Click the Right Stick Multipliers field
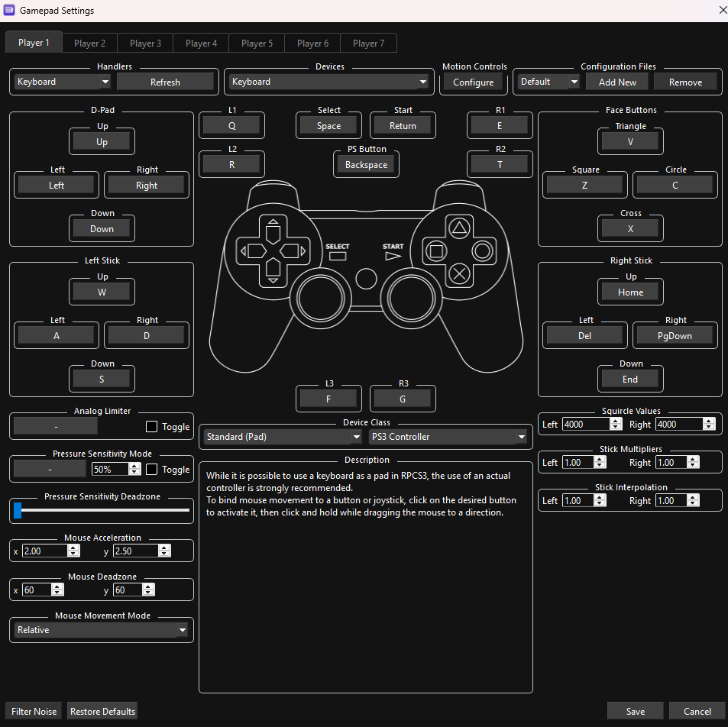 click(671, 462)
